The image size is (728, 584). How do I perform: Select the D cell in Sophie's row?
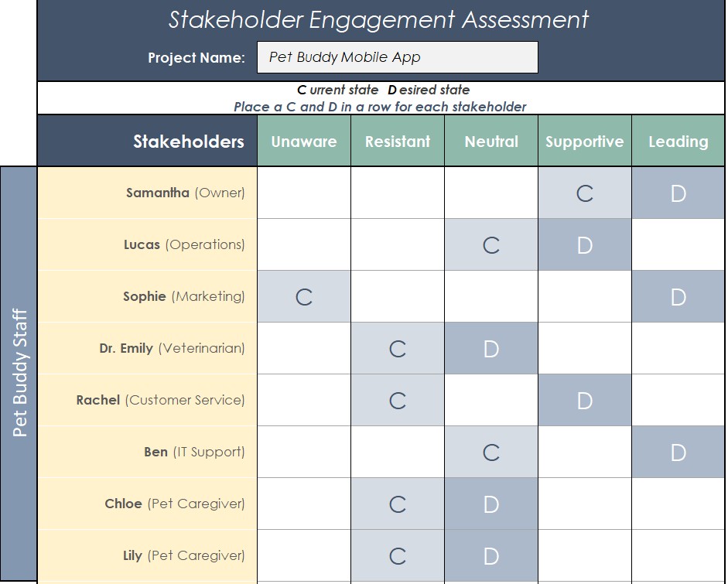(x=678, y=296)
